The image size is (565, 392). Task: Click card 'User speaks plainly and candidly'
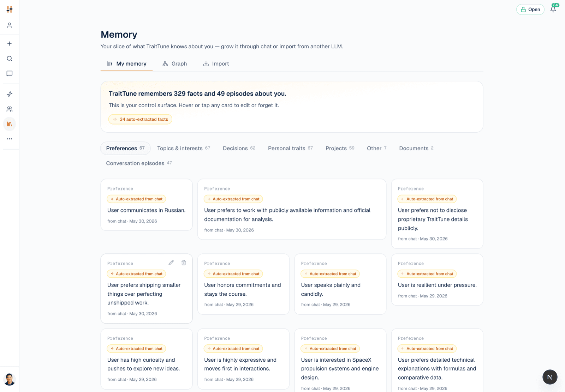[340, 284]
